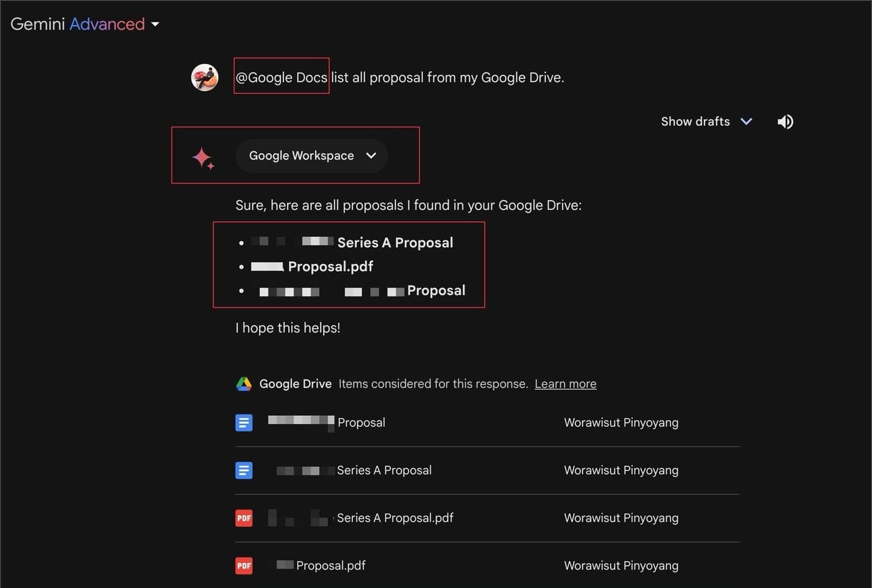Click the "Sure, here are all proposals" response line
The width and height of the screenshot is (872, 588).
[408, 205]
